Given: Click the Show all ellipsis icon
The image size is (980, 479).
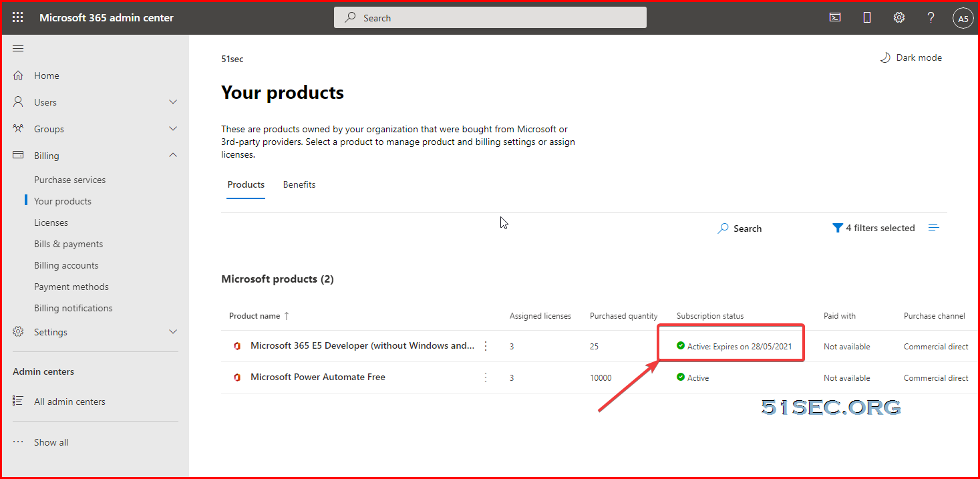Looking at the screenshot, I should pos(18,442).
